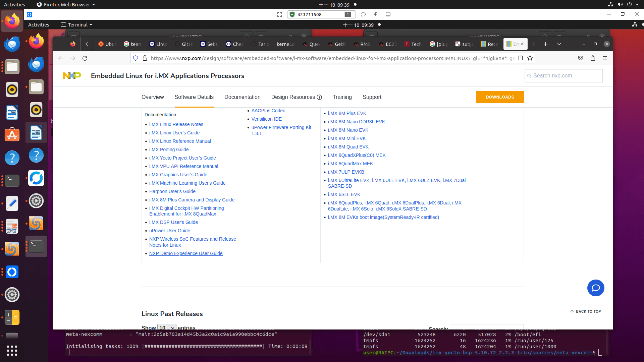Click the NXP logo in page header

point(71,76)
